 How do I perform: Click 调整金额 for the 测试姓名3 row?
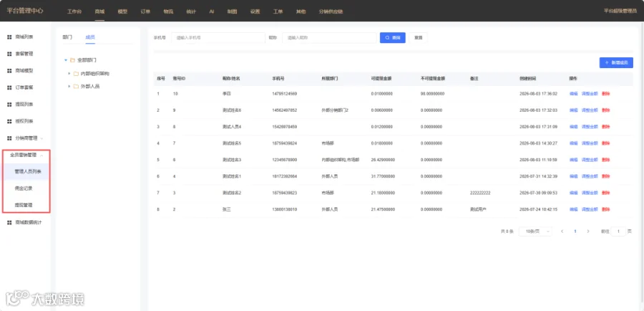pyautogui.click(x=590, y=160)
